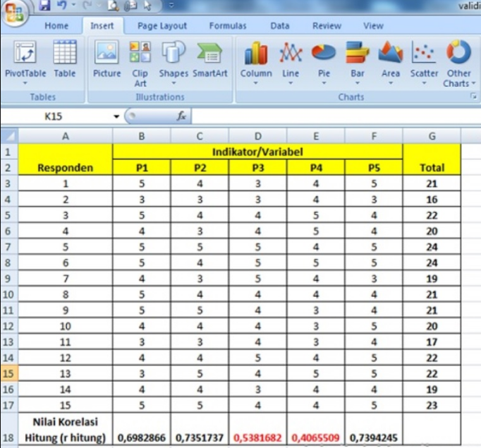Go to the Formulas tab
This screenshot has height=448, width=481.
click(x=228, y=26)
